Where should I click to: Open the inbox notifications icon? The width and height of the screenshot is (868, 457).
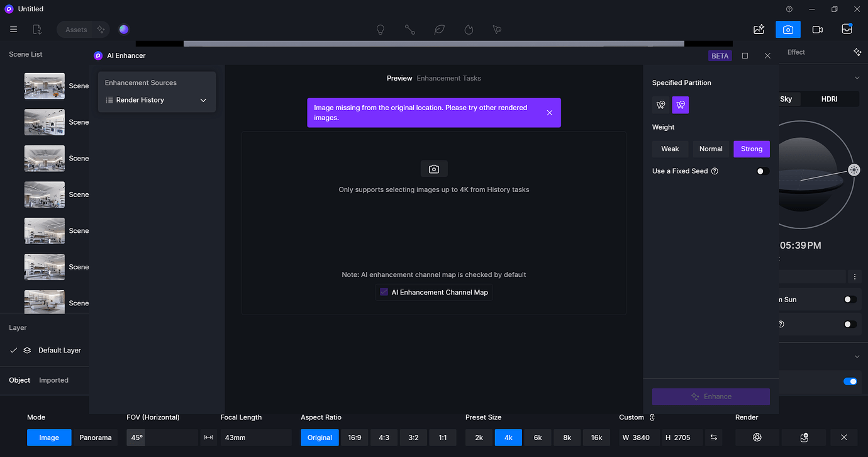click(x=847, y=30)
